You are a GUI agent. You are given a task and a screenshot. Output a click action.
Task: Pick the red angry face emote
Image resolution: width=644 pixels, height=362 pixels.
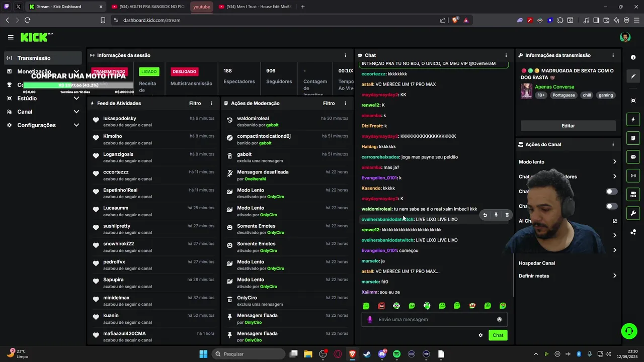pyautogui.click(x=381, y=306)
